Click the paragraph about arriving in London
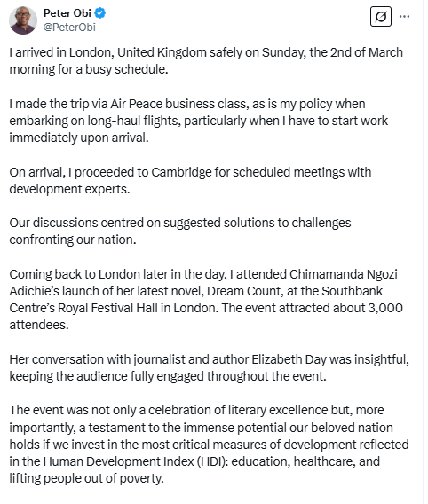428x504 pixels. pyautogui.click(x=206, y=60)
